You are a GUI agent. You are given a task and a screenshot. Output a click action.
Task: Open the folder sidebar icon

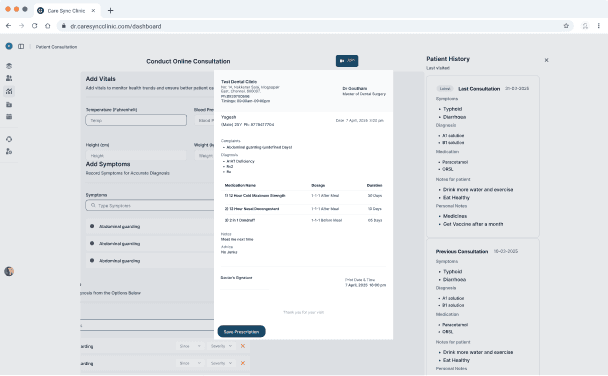click(9, 105)
